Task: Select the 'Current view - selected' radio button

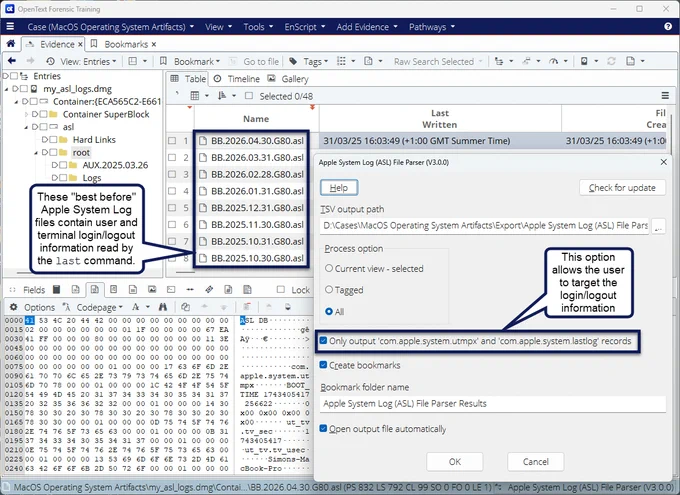Action: [x=329, y=269]
